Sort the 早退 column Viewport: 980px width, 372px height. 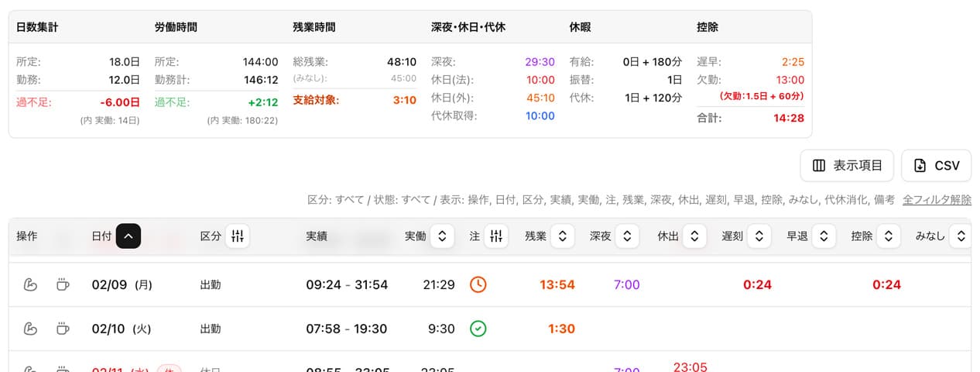point(824,236)
